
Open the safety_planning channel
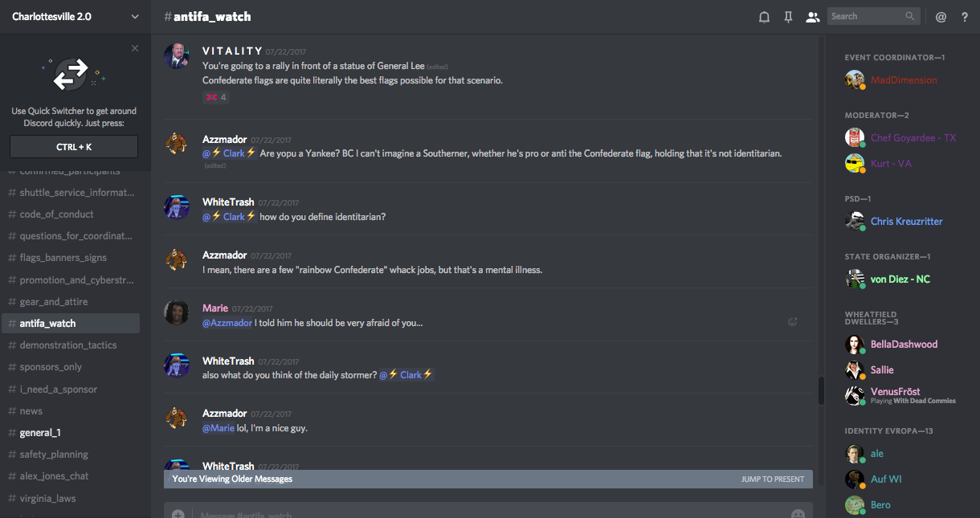[x=54, y=455]
